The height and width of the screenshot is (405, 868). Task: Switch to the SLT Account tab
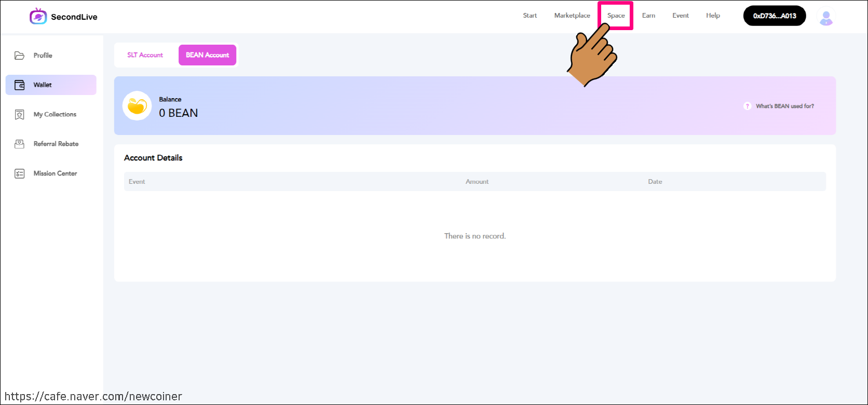pos(145,55)
